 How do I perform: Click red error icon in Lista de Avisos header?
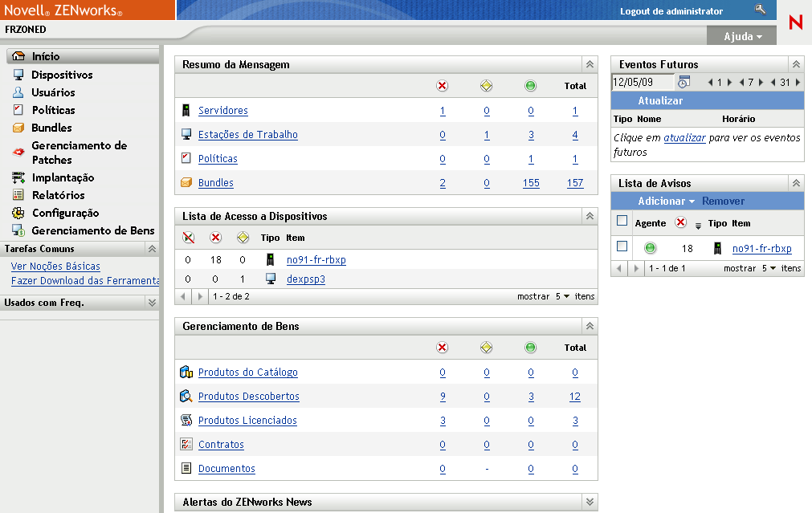point(680,222)
